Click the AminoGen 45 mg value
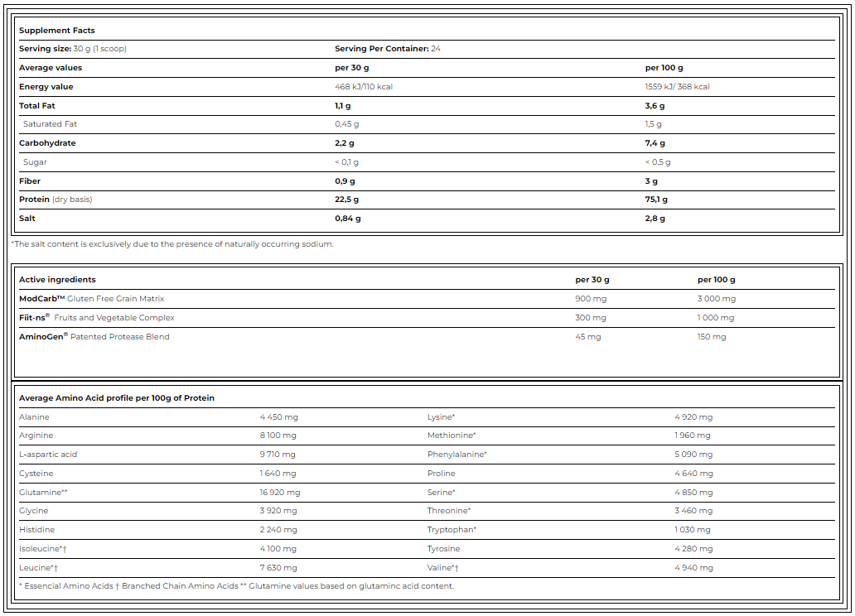 point(588,337)
